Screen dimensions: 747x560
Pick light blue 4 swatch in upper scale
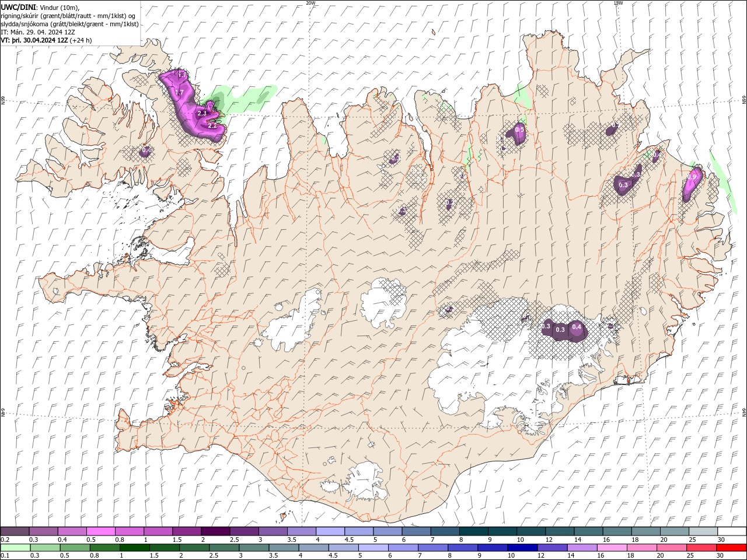330,531
